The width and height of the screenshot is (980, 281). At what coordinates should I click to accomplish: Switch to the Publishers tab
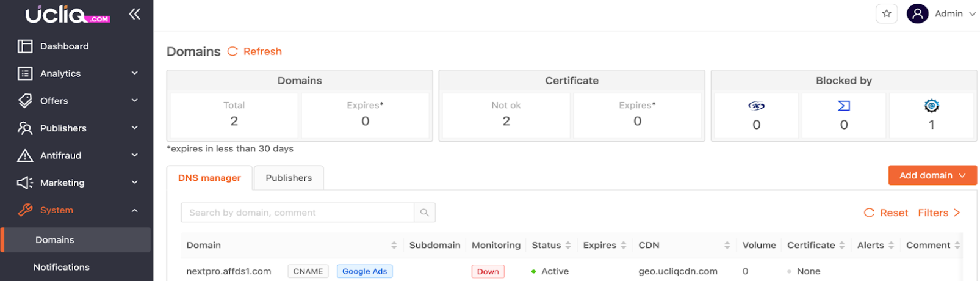click(x=289, y=178)
